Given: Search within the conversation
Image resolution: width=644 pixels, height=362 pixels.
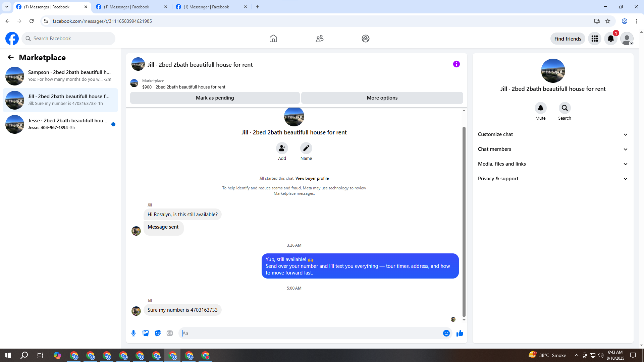Looking at the screenshot, I should 565,108.
